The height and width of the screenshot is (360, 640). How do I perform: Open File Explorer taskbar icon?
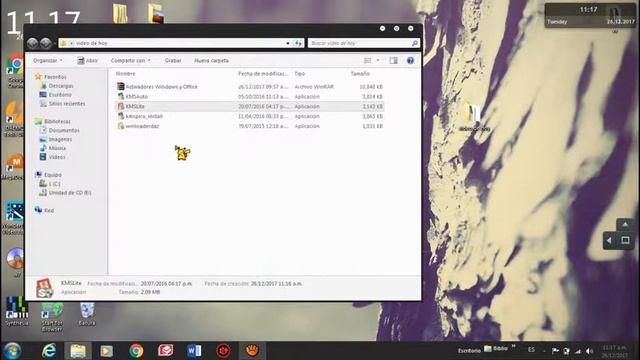tap(78, 351)
